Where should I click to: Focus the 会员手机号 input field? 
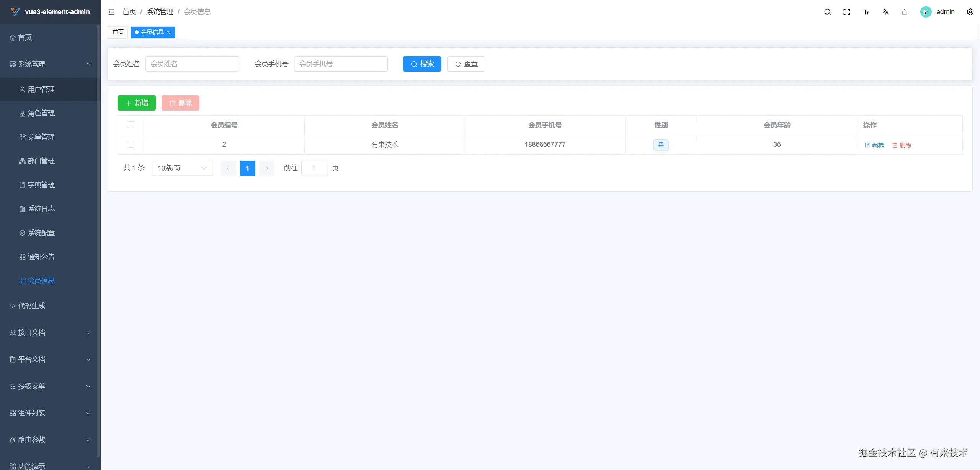[x=341, y=64]
